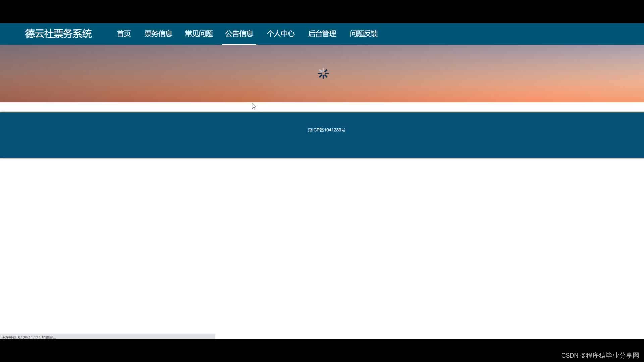The image size is (644, 362).
Task: Click the white strip between banner and footer
Action: coord(402,107)
